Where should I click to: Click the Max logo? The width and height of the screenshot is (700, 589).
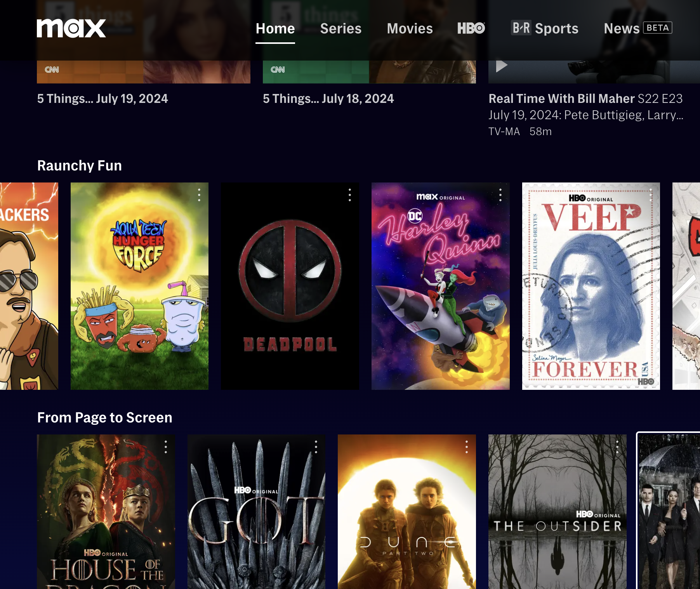click(x=71, y=28)
